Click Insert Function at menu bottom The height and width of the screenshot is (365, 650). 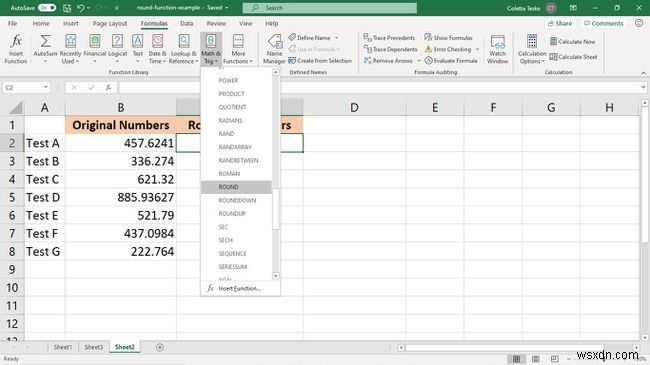click(x=240, y=288)
